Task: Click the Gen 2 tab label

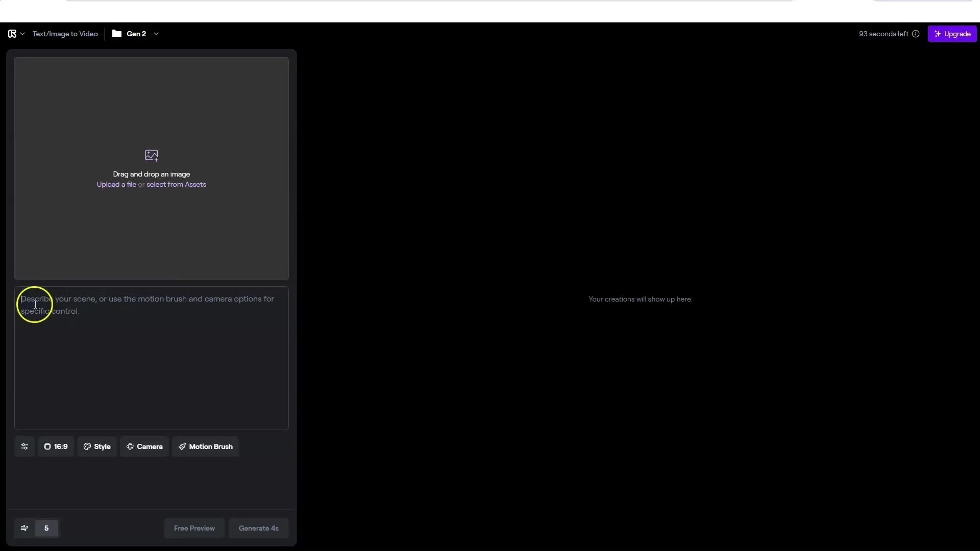Action: pyautogui.click(x=137, y=34)
